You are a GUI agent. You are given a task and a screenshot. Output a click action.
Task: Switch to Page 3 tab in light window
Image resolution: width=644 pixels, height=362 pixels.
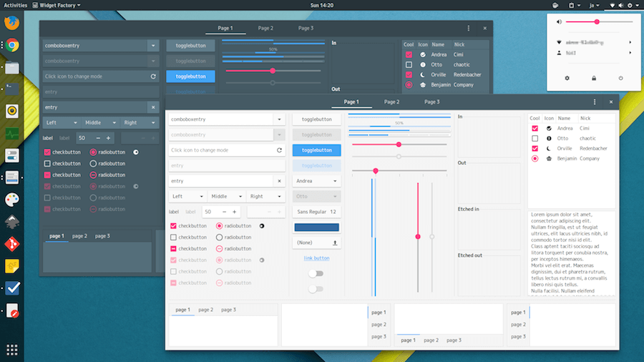(x=431, y=102)
